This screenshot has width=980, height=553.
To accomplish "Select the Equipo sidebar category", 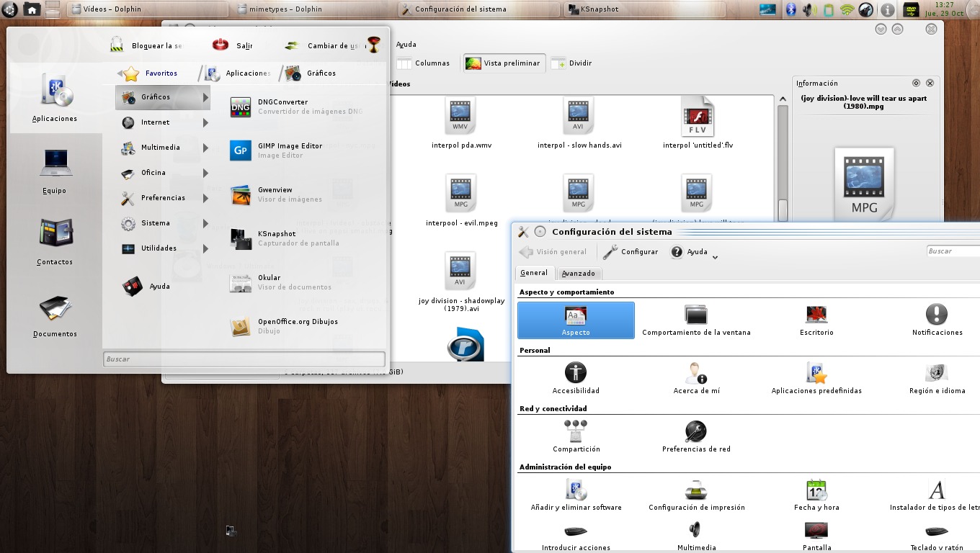I will [55, 171].
